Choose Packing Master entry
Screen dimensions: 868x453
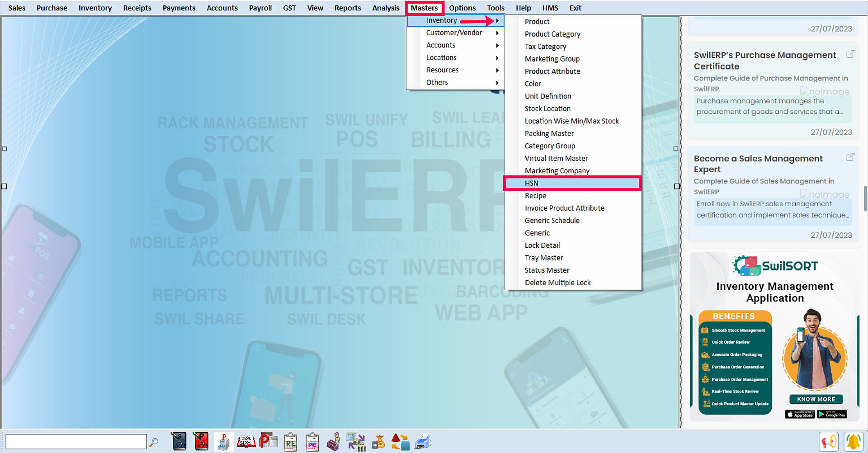(572, 133)
